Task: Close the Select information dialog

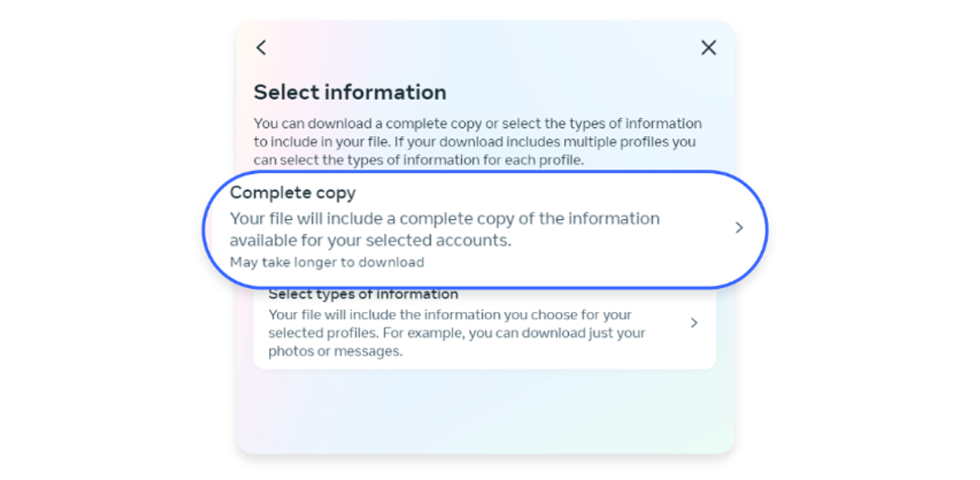Action: tap(708, 47)
